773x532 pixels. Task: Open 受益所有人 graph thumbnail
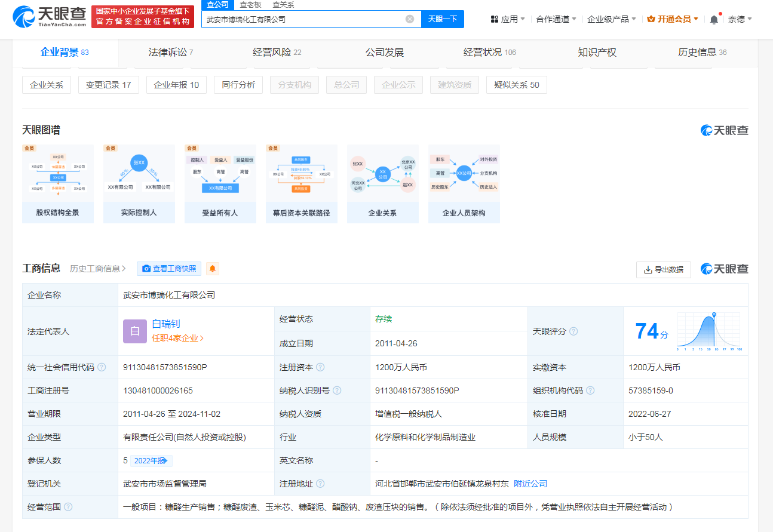pyautogui.click(x=220, y=184)
